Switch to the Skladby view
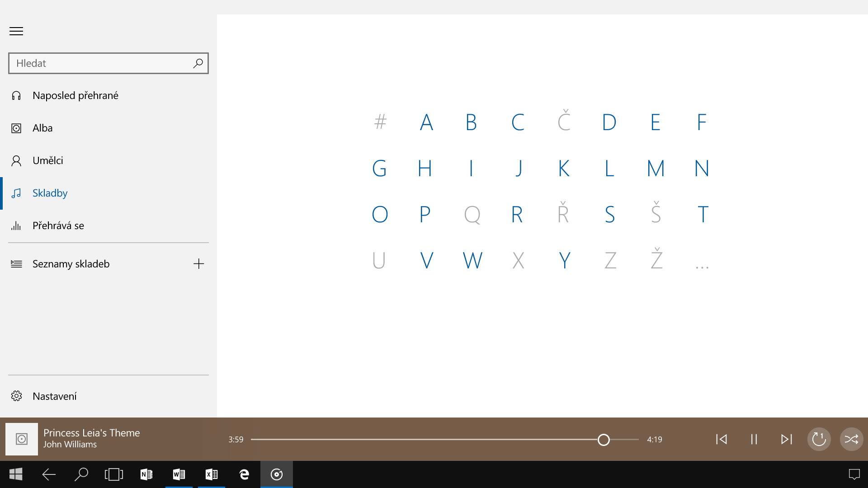This screenshot has width=868, height=488. [50, 193]
